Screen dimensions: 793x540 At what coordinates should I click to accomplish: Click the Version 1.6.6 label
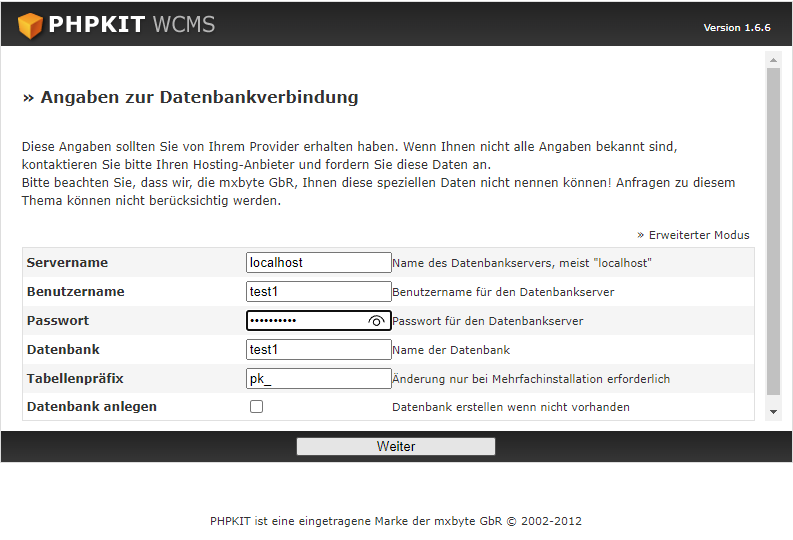point(736,28)
